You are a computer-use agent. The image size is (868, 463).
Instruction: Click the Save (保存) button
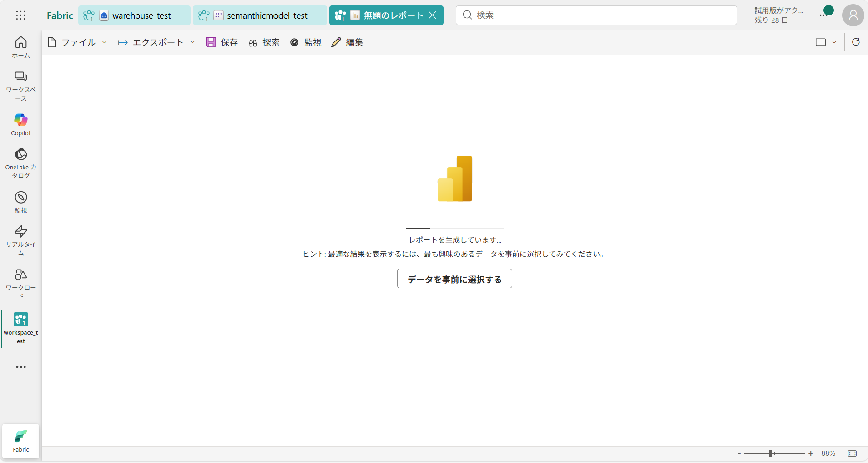click(222, 42)
